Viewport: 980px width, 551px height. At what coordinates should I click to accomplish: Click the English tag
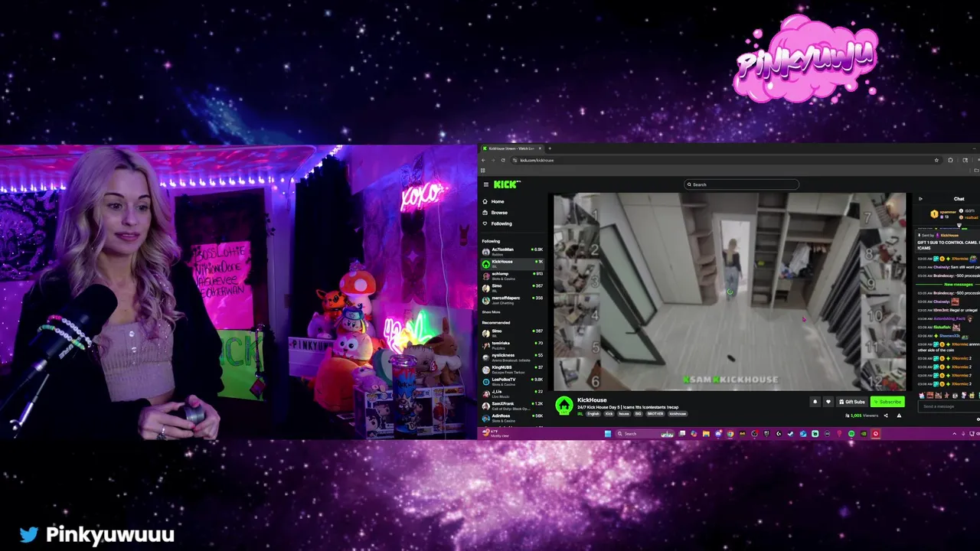click(x=593, y=413)
